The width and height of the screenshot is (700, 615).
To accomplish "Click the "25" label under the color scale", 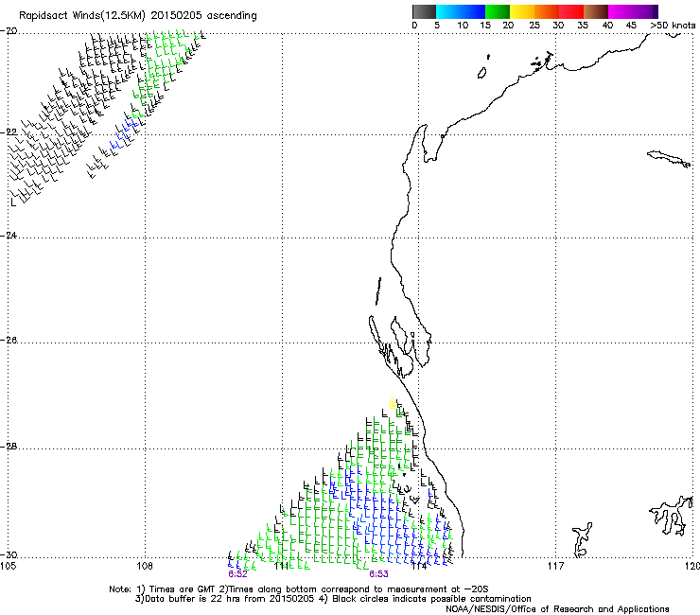I will [534, 26].
